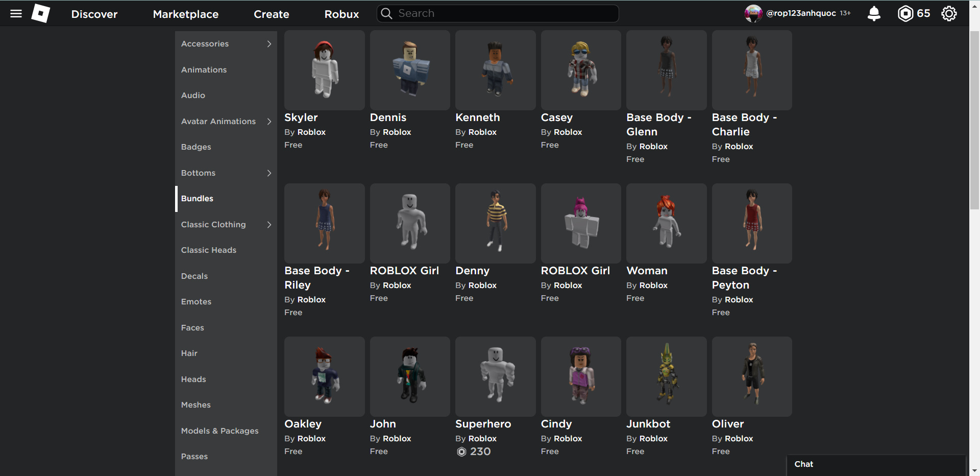Select the Animations category
This screenshot has width=980, height=476.
click(x=226, y=70)
